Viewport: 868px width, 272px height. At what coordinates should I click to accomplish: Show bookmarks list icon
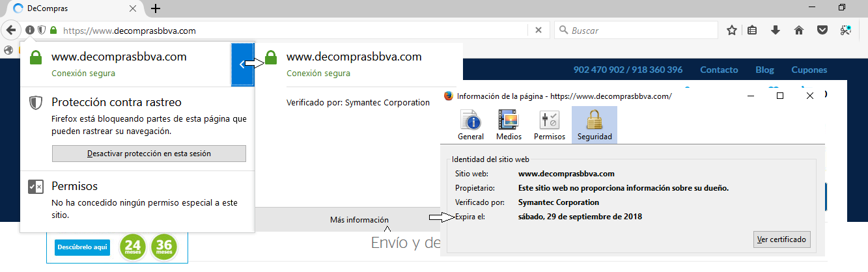point(752,30)
